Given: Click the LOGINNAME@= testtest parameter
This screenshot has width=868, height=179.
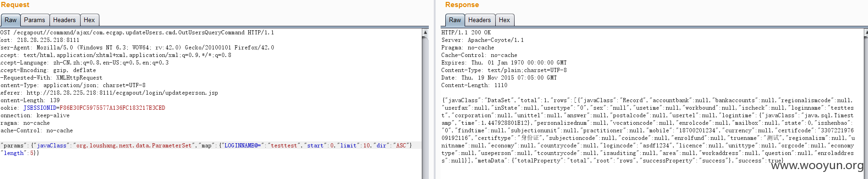Looking at the screenshot, I should click(261, 146).
